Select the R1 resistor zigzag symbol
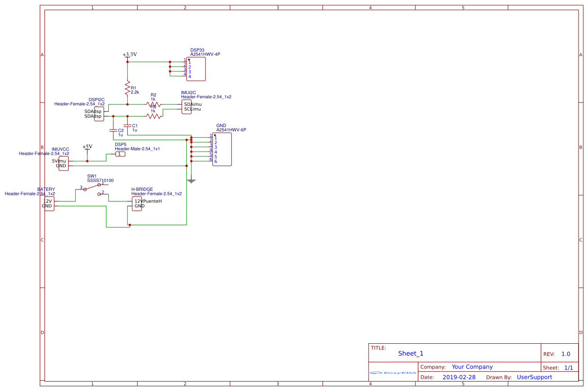Screen dimensions: 588x391 pyautogui.click(x=127, y=87)
